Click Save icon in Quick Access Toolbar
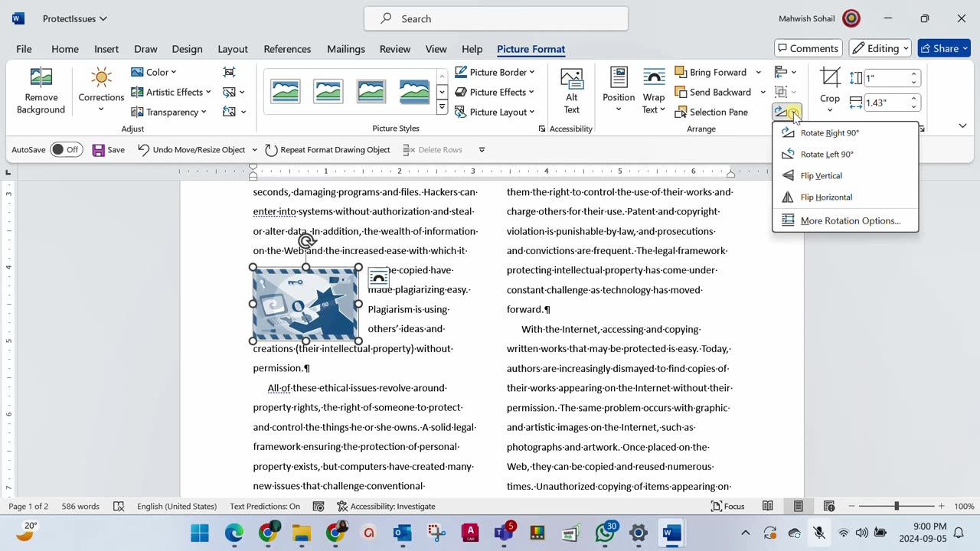980x551 pixels. pyautogui.click(x=99, y=150)
